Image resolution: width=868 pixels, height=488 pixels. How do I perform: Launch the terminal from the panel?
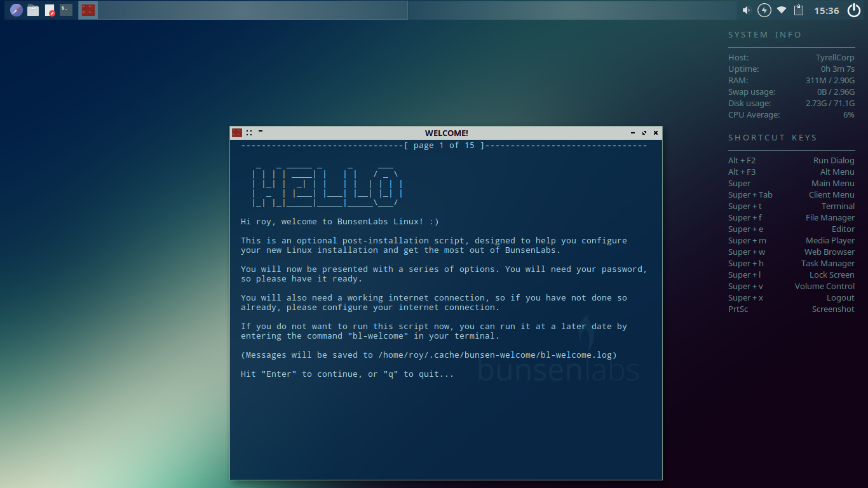[66, 10]
